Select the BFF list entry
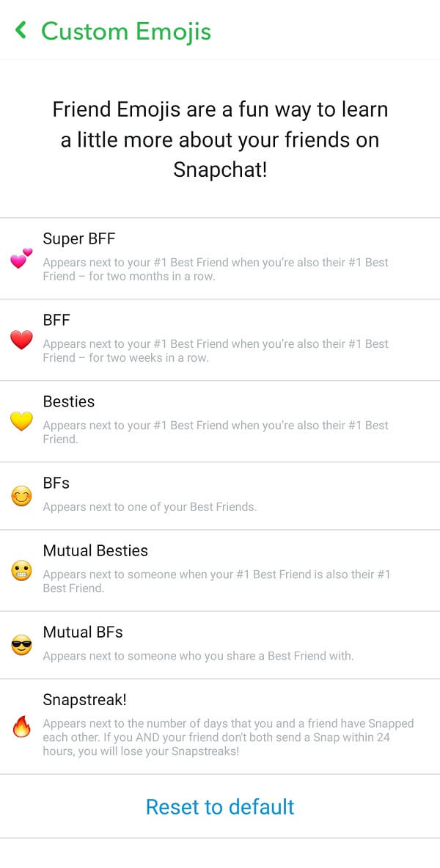 coord(220,338)
